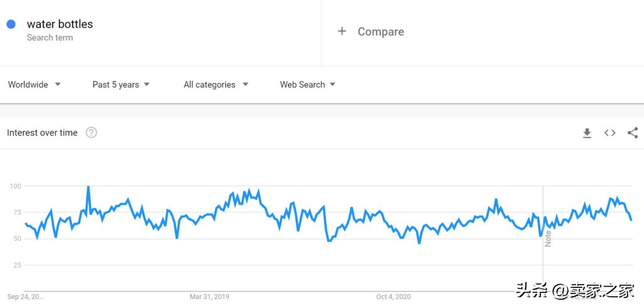Click the Mar 31, 2019 date label
Image resolution: width=644 pixels, height=308 pixels.
pyautogui.click(x=209, y=296)
